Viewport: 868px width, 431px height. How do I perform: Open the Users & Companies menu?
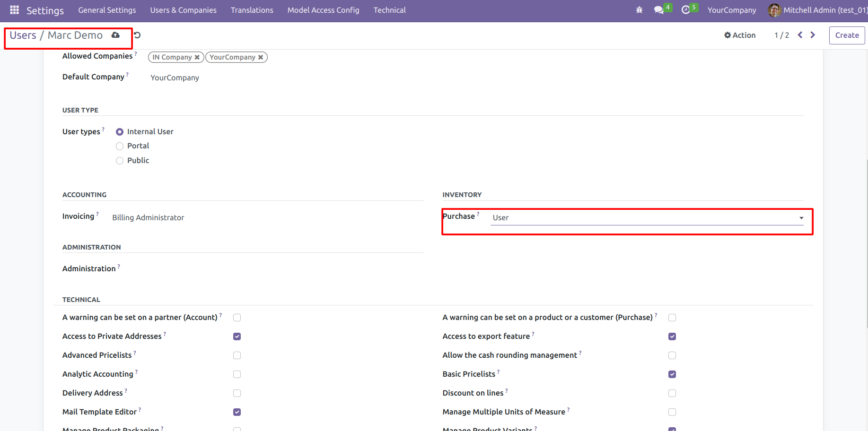click(x=183, y=10)
